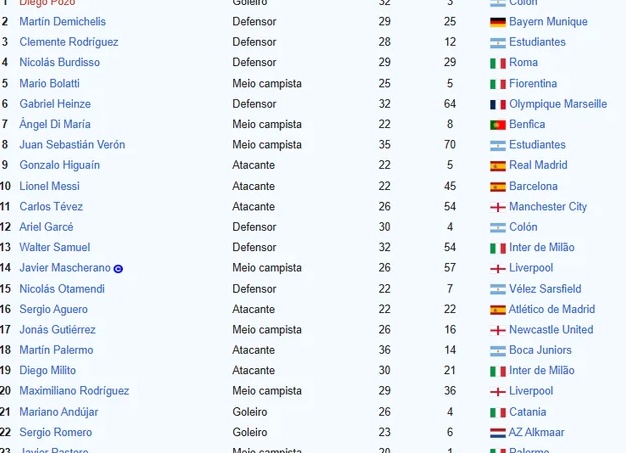
Task: Open Ángel Di María's page
Action: [55, 124]
